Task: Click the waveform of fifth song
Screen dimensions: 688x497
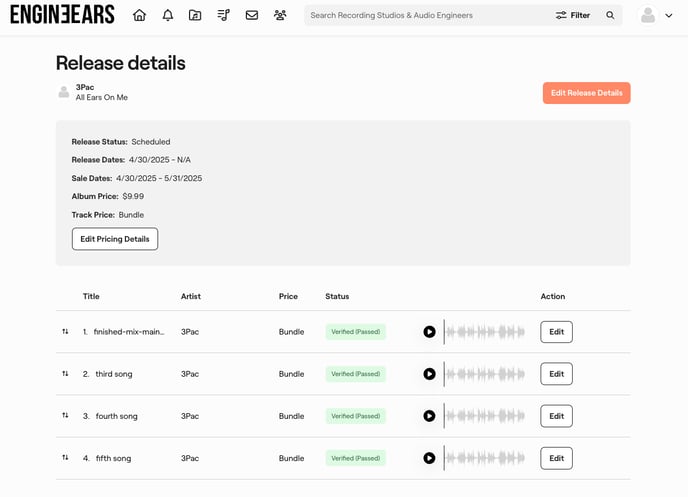Action: tap(485, 458)
